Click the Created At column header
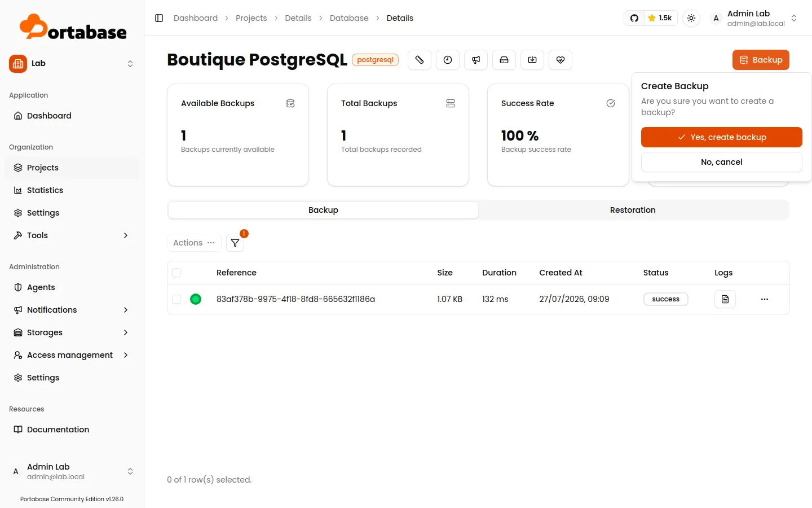Screen dimensions: 812x508 (x=561, y=273)
